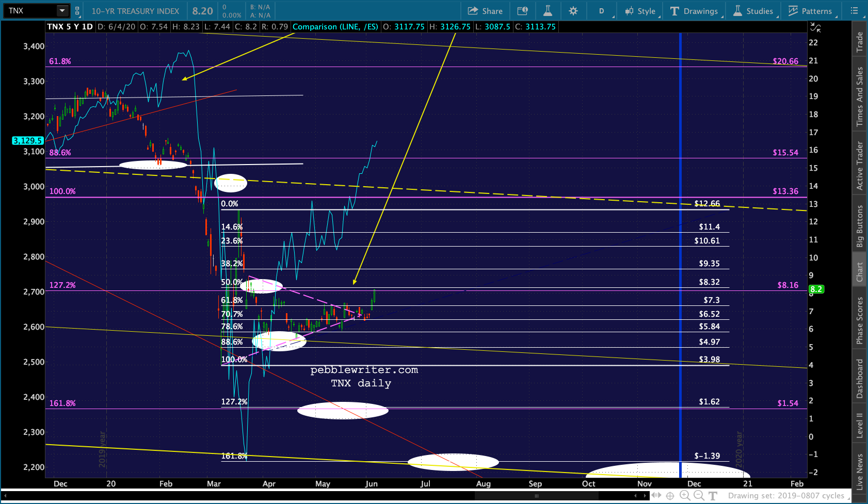Switch to the Active Trader tab
868x504 pixels.
[859, 166]
